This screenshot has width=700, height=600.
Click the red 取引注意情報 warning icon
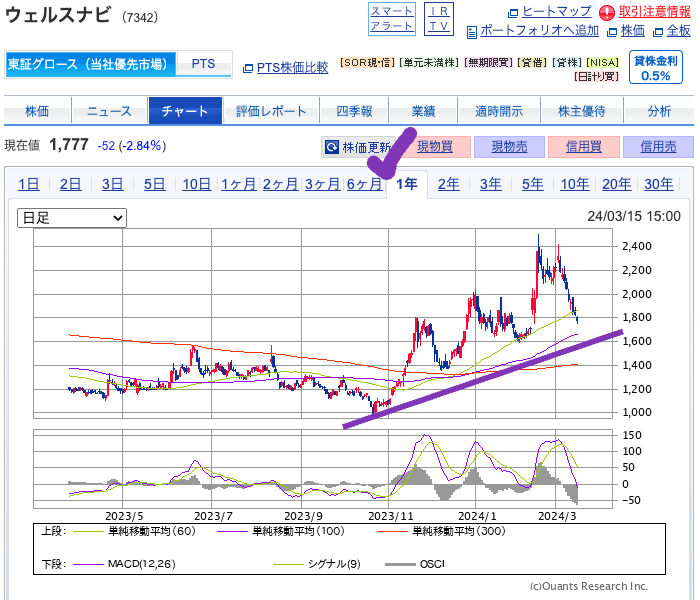607,12
